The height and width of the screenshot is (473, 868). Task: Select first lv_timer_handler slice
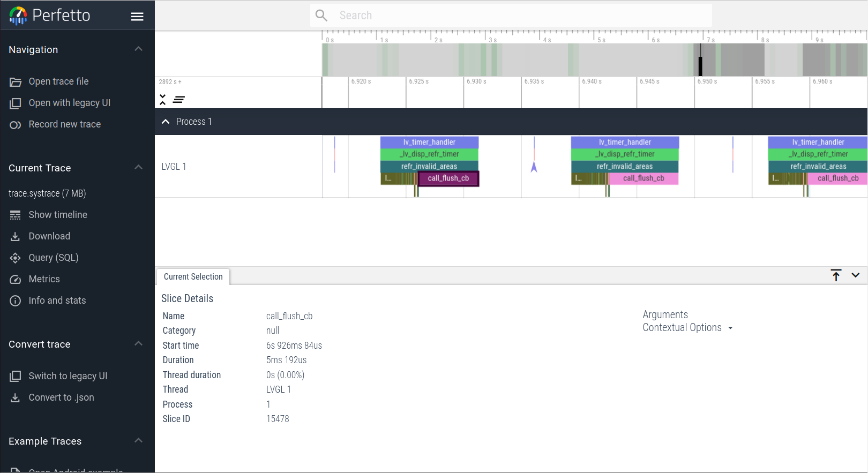pyautogui.click(x=429, y=142)
